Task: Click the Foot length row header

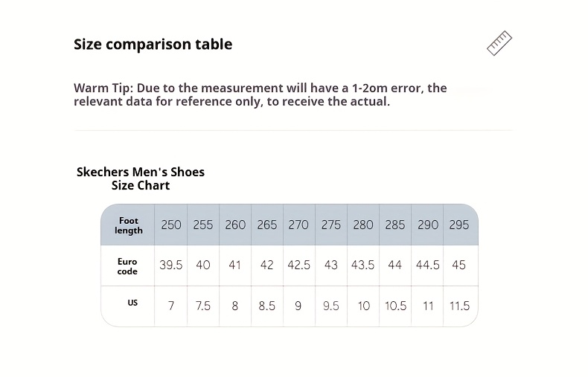Action: pyautogui.click(x=128, y=225)
